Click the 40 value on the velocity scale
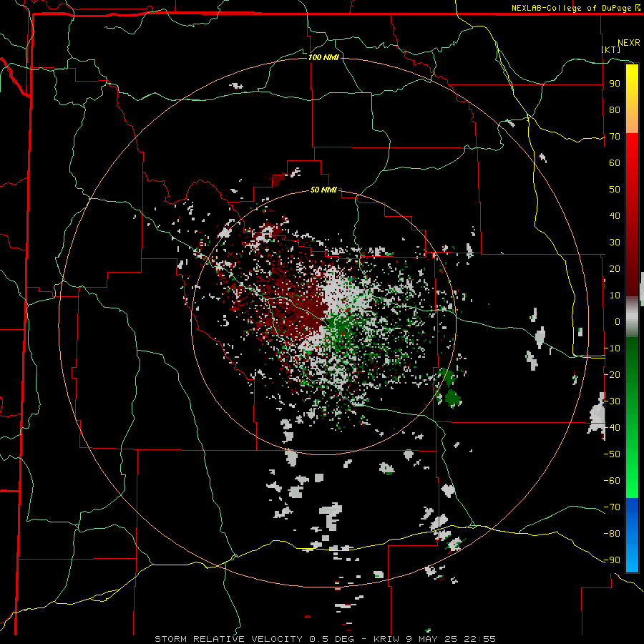The image size is (644, 644). tap(615, 216)
